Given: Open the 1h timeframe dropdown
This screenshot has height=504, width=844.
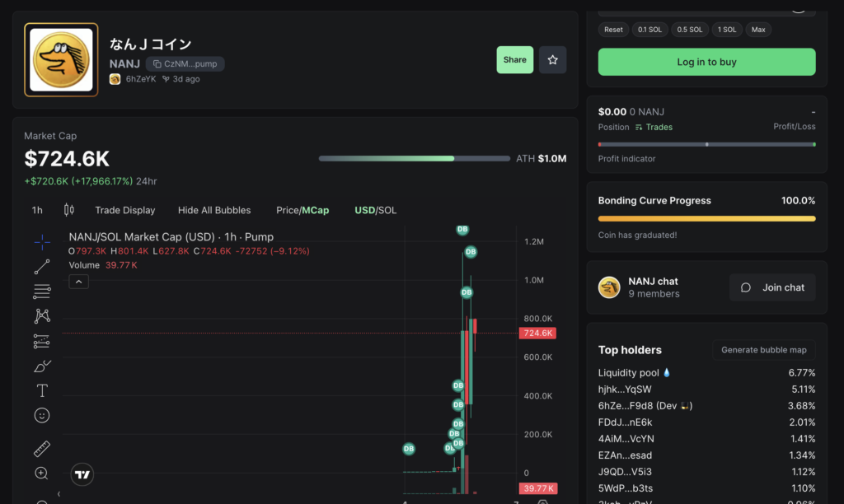Looking at the screenshot, I should click(37, 210).
